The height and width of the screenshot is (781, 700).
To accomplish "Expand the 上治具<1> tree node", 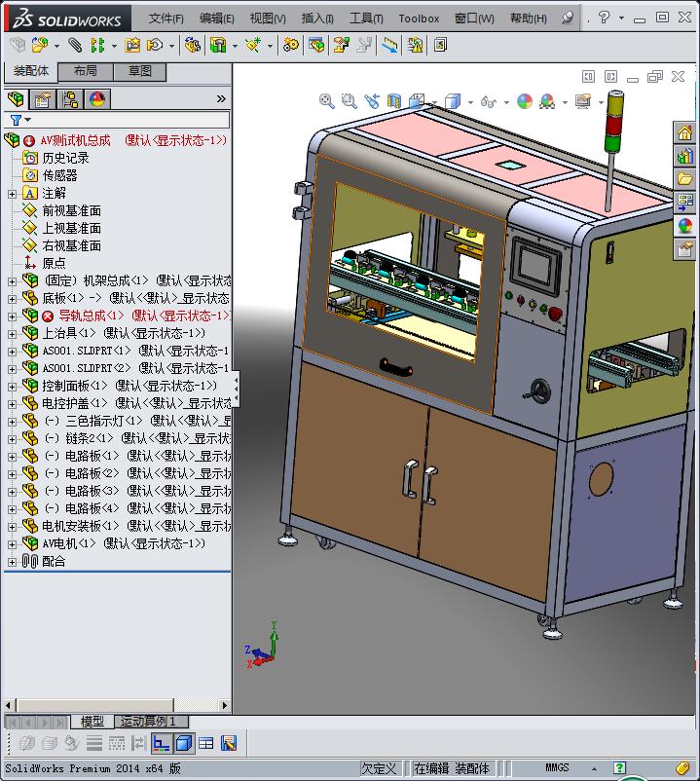I will 12,334.
